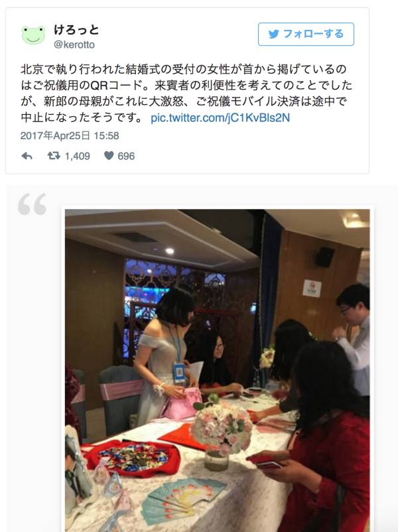398x532 pixels.
Task: Like the tweet with heart icon
Action: [x=109, y=156]
